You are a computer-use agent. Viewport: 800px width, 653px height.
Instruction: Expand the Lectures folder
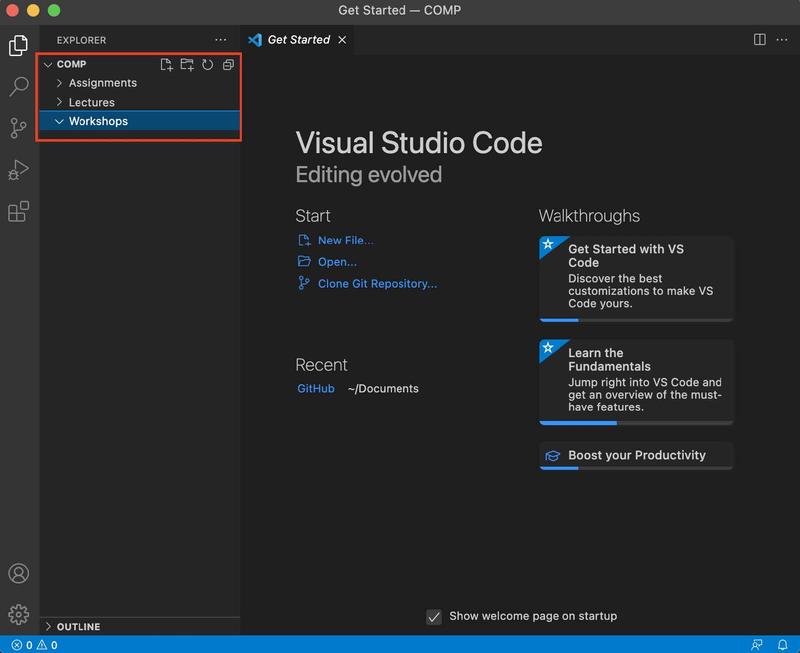(x=91, y=102)
